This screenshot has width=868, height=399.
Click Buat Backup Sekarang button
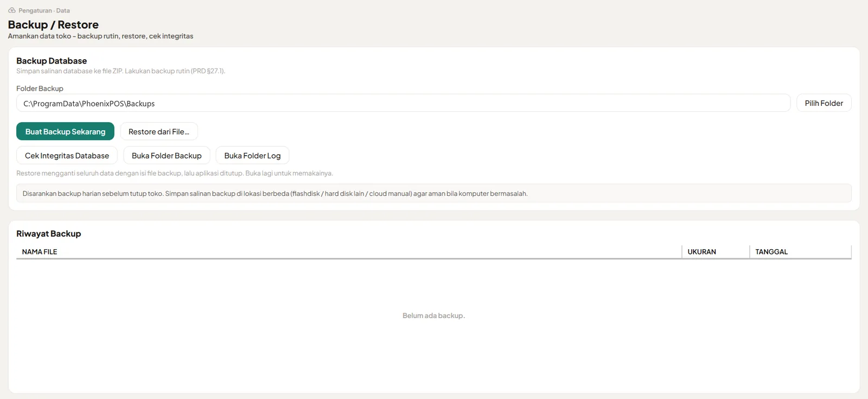tap(65, 131)
